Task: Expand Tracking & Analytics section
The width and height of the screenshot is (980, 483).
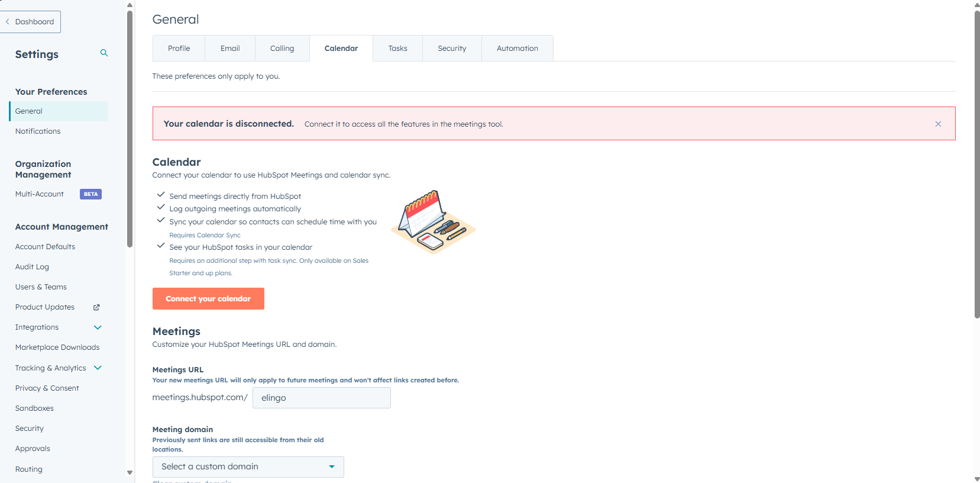Action: 98,368
